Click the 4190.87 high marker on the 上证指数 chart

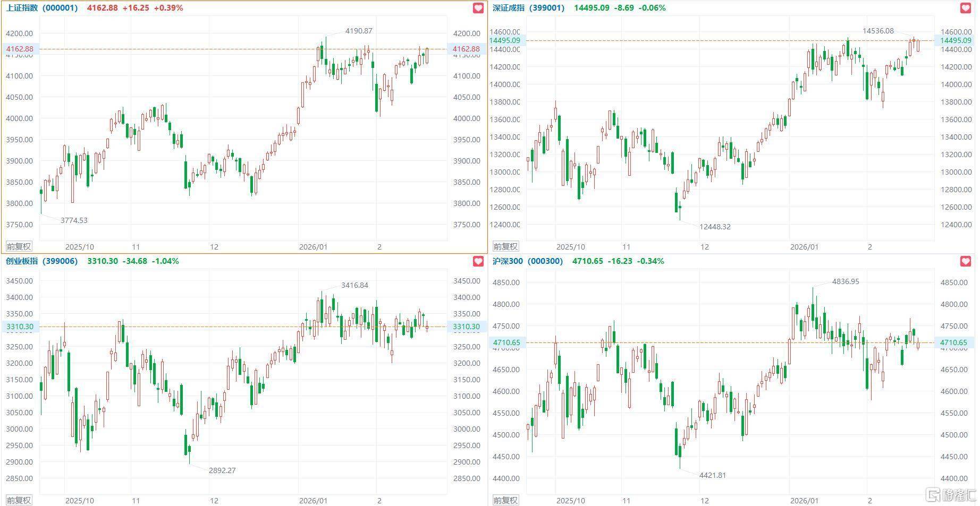pyautogui.click(x=359, y=31)
